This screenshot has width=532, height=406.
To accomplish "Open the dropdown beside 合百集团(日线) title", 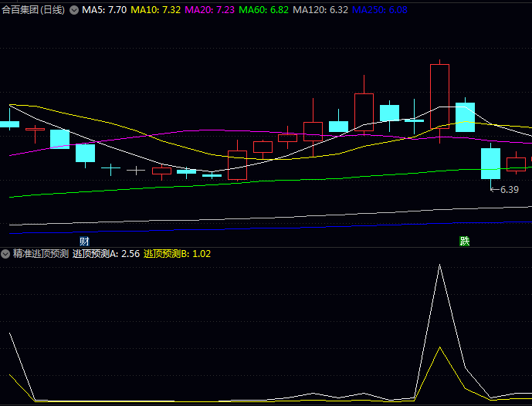I will coord(74,10).
